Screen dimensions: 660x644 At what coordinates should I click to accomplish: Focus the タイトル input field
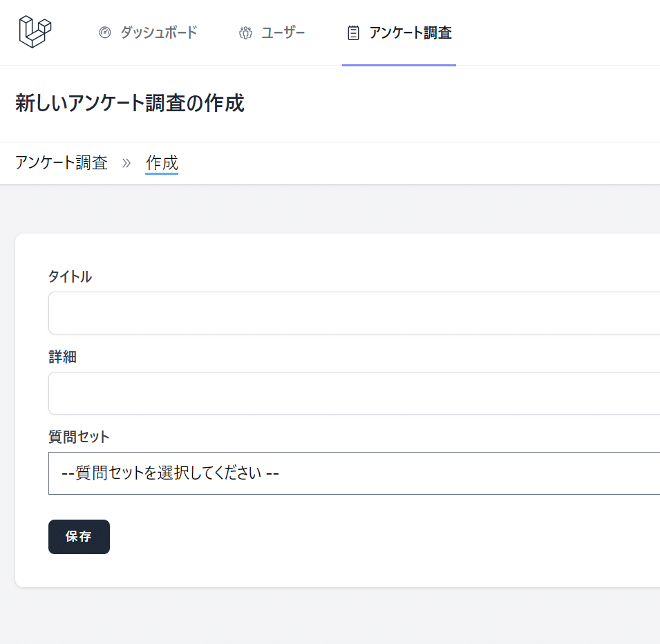point(354,313)
